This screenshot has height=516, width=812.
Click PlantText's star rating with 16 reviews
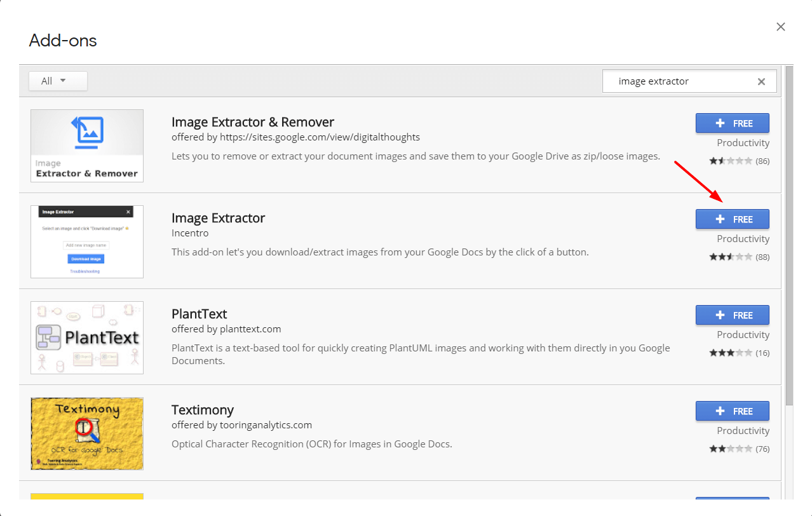coord(731,353)
